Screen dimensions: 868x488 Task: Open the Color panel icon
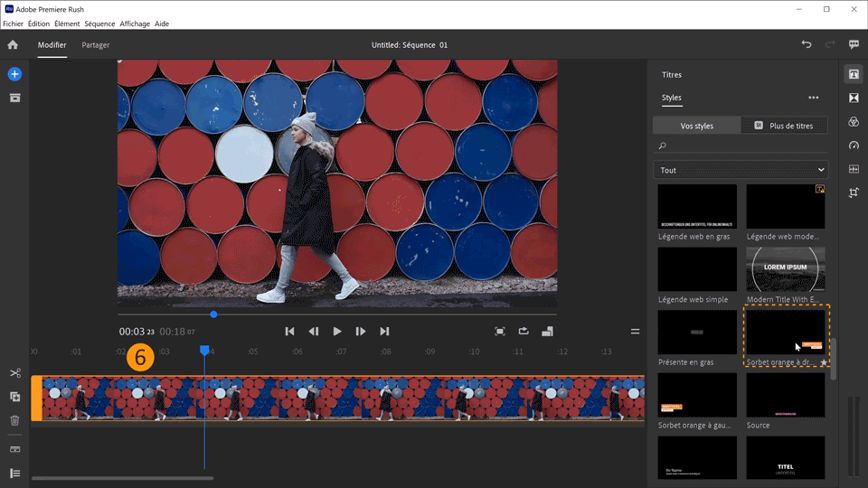point(854,122)
